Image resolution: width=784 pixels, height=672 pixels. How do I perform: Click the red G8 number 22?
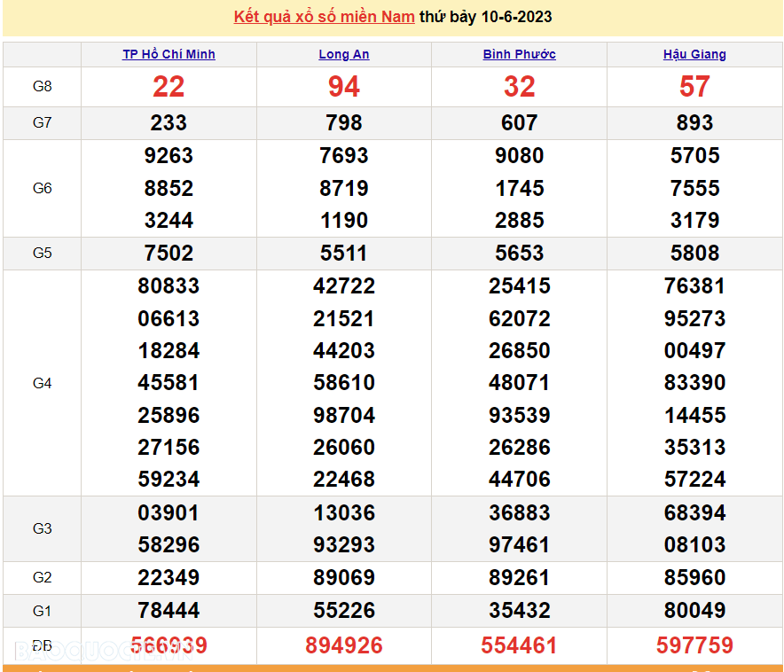click(169, 87)
